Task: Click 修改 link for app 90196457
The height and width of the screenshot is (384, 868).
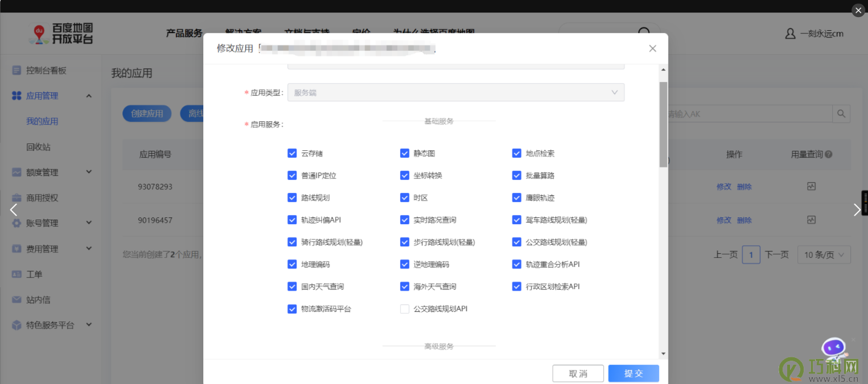Action: click(x=724, y=220)
